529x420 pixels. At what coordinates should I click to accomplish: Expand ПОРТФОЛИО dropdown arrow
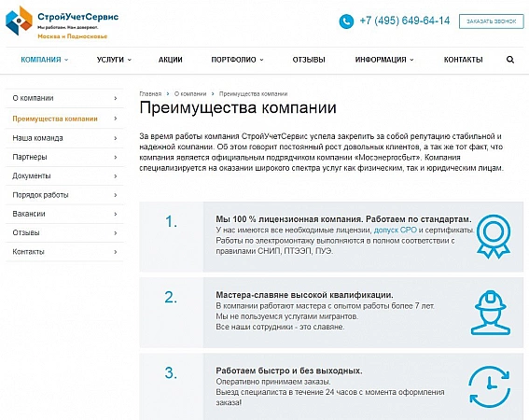point(261,60)
